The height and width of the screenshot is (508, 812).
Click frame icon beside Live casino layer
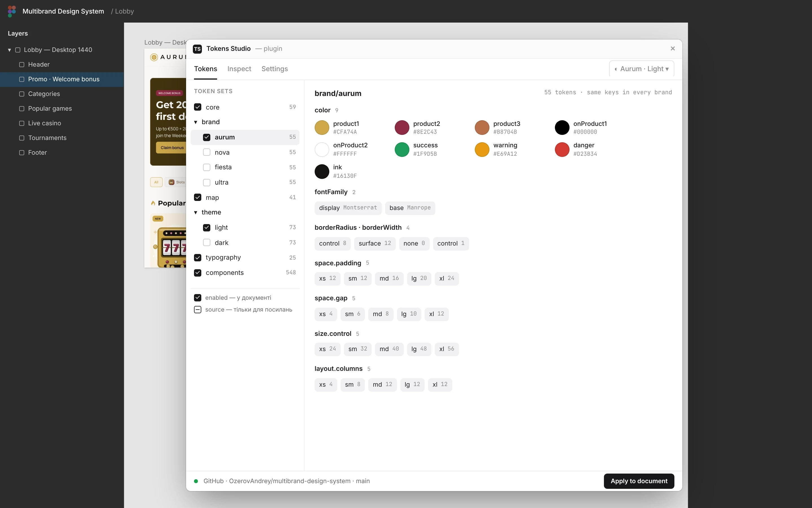pyautogui.click(x=22, y=123)
